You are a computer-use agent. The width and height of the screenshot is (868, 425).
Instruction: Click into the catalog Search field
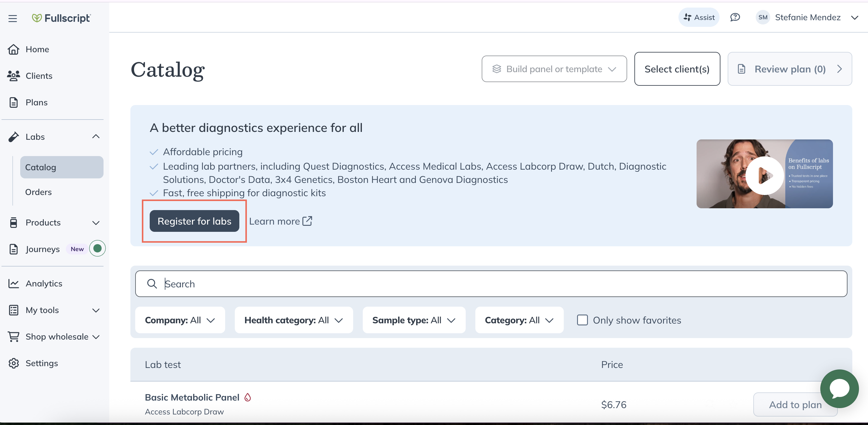(x=491, y=284)
